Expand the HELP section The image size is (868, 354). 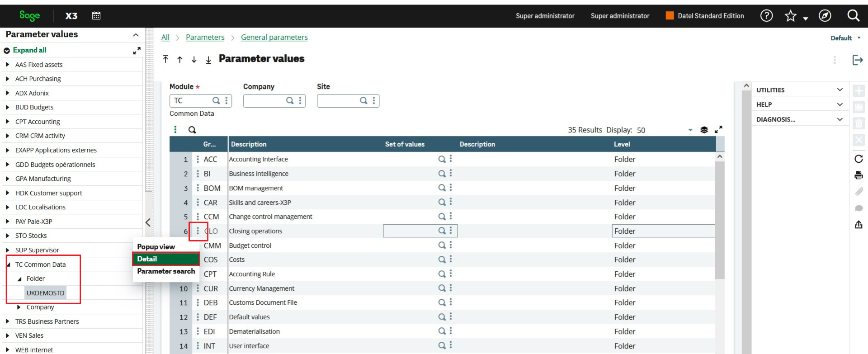tap(840, 104)
